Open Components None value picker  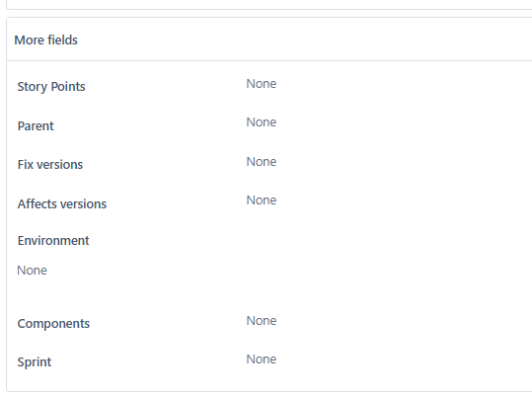262,321
